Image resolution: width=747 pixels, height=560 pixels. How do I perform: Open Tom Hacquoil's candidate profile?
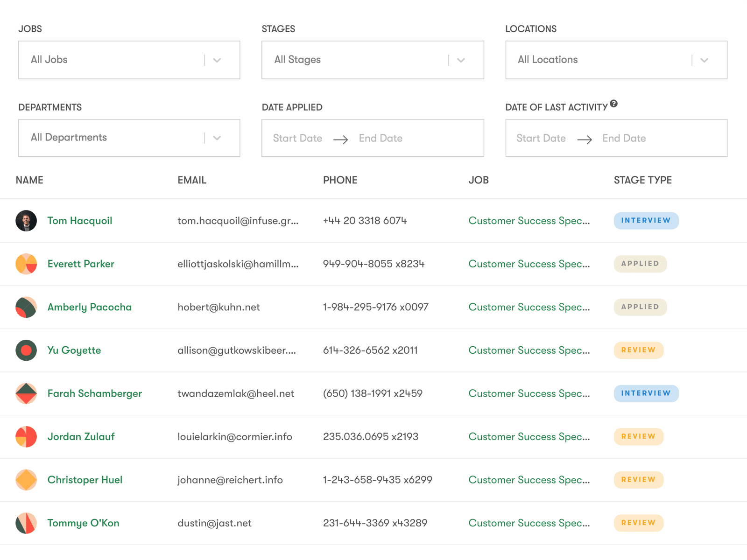[x=79, y=221]
